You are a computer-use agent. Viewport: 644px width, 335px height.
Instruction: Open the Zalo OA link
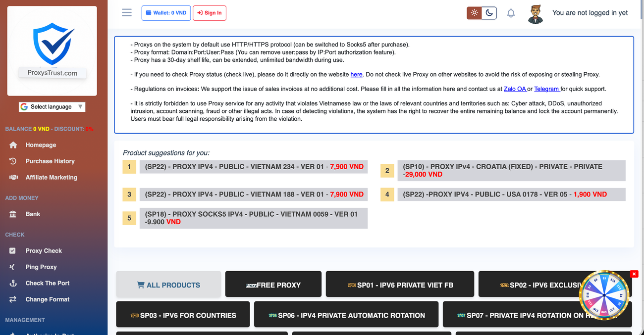point(515,89)
